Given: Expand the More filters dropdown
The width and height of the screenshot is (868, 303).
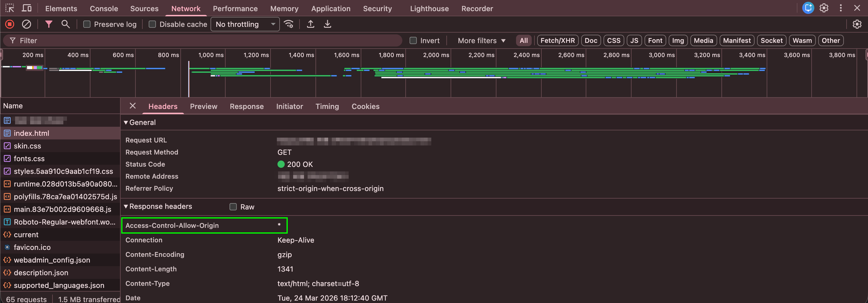Looking at the screenshot, I should pos(481,40).
